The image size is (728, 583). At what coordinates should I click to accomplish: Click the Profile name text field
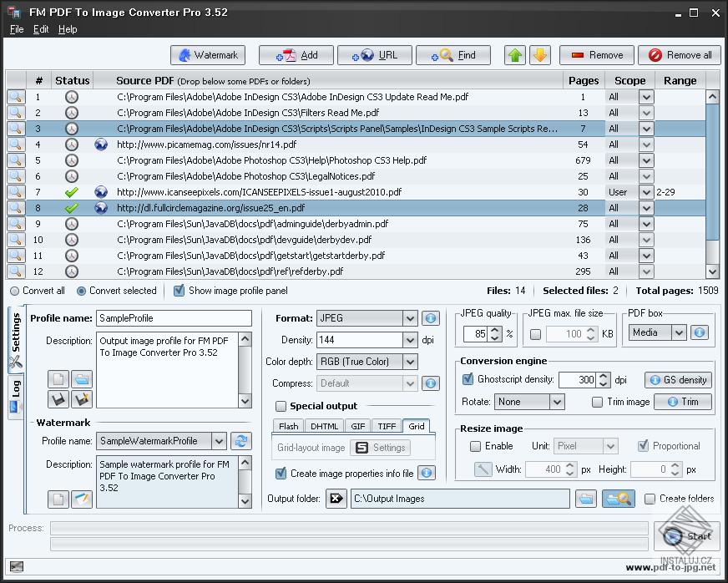[x=174, y=318]
